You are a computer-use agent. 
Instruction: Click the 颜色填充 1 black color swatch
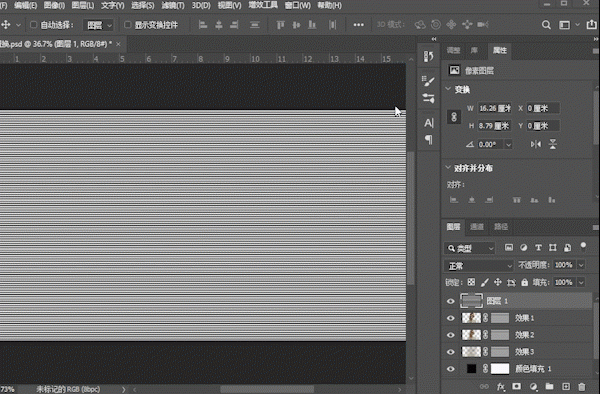471,369
